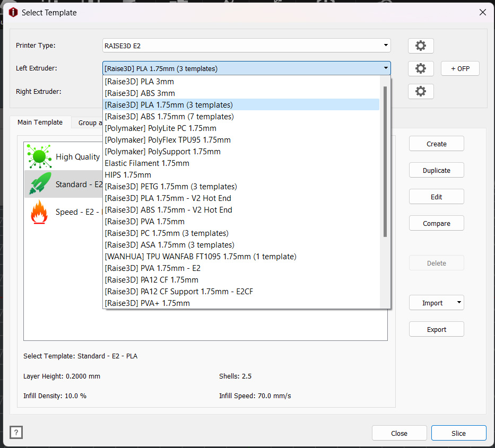Select the Speed - E2 template row
Screen dimensions: 495x448
(x=64, y=212)
